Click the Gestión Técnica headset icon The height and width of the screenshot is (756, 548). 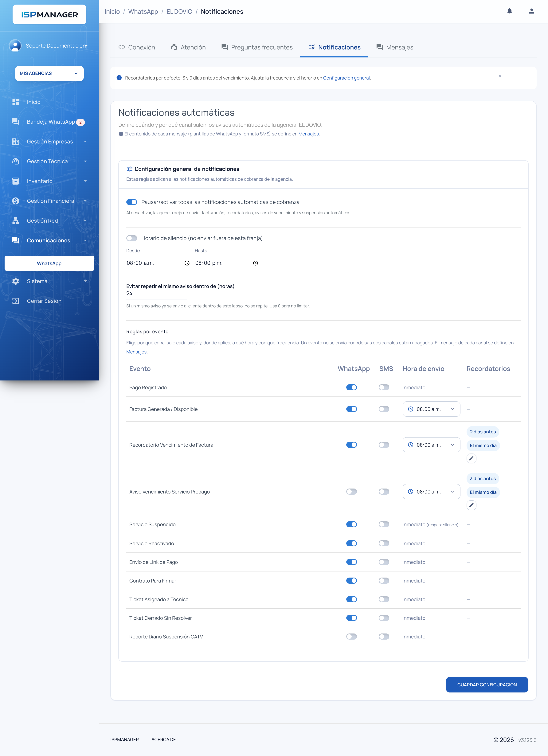[16, 161]
